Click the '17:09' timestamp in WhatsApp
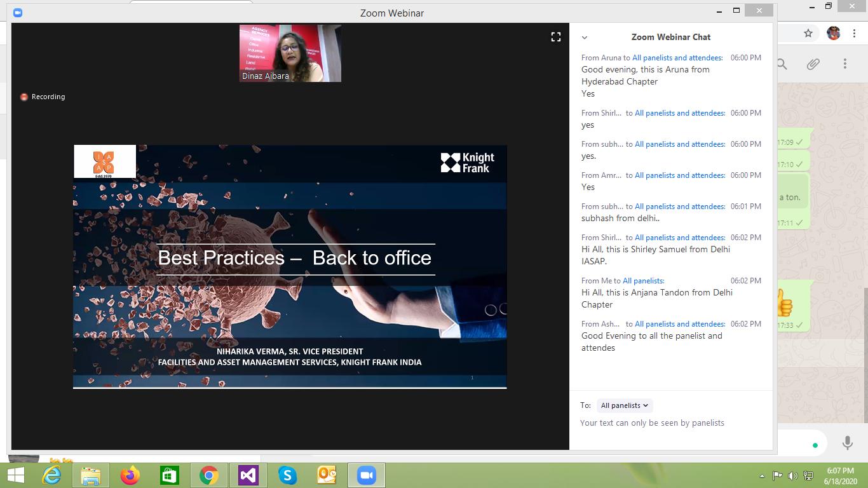 (x=785, y=143)
